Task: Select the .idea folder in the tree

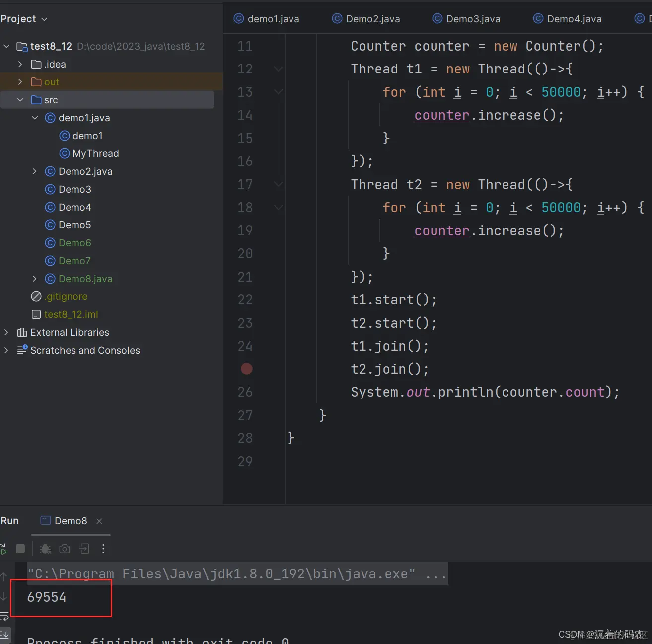Action: pyautogui.click(x=48, y=64)
